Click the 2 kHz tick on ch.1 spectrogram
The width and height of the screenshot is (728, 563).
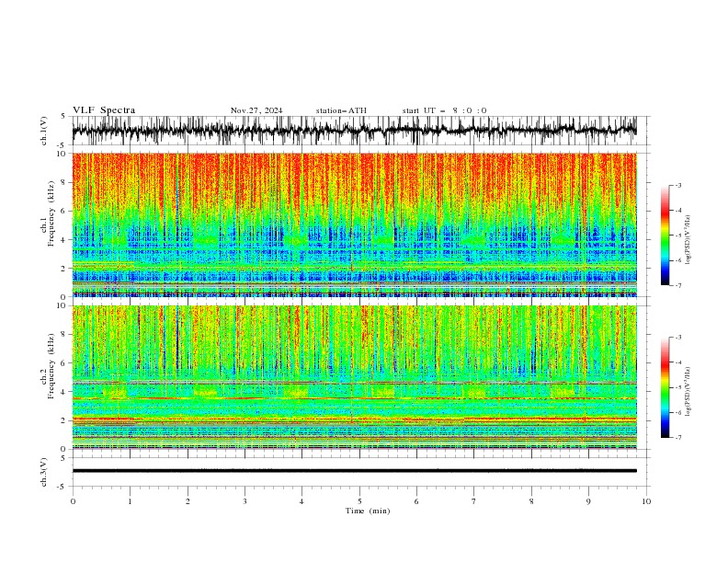pos(64,269)
